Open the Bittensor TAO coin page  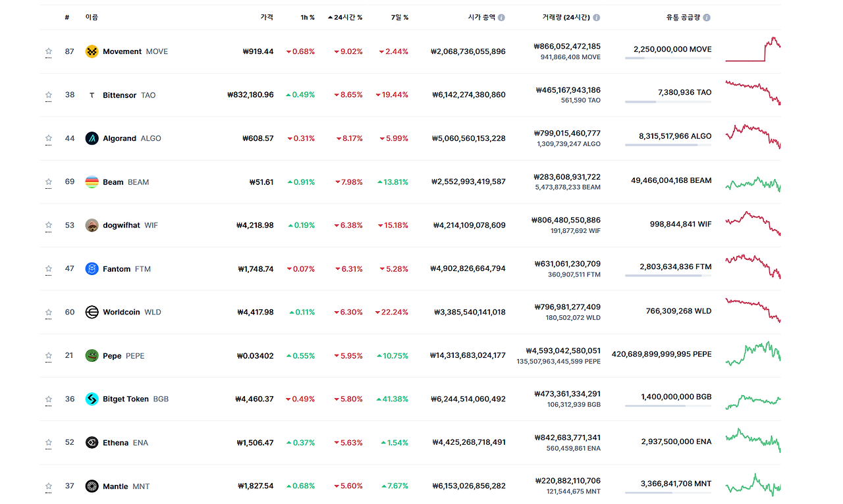pos(129,95)
